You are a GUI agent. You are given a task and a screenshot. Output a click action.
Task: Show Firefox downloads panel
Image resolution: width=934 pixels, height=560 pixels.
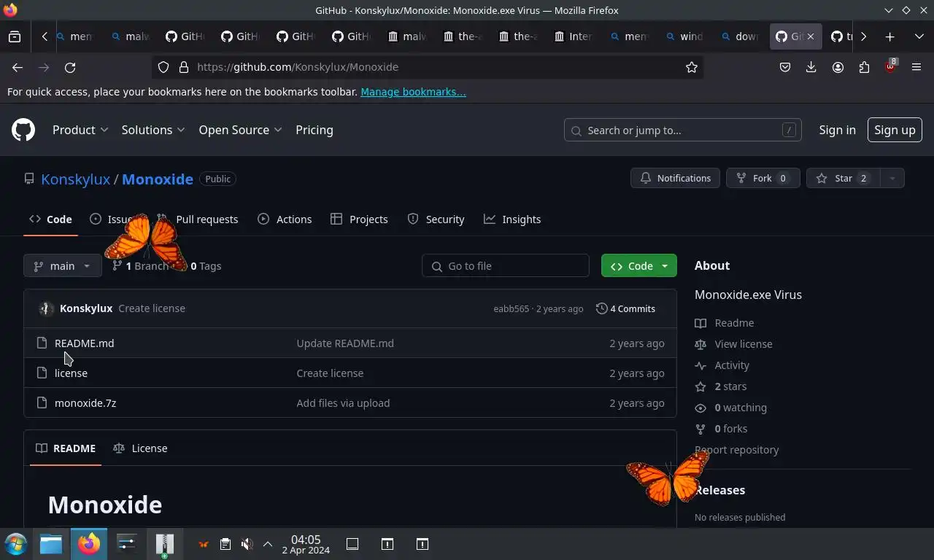coord(811,67)
